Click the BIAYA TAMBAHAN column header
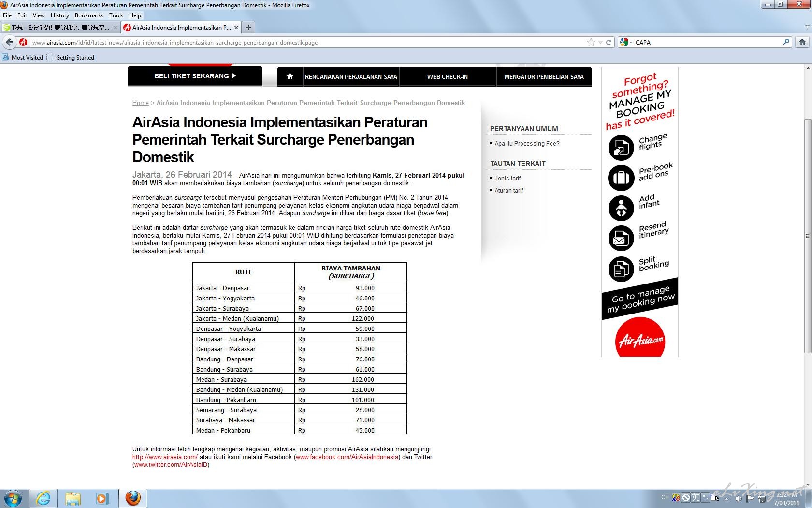The image size is (812, 508). coord(350,272)
